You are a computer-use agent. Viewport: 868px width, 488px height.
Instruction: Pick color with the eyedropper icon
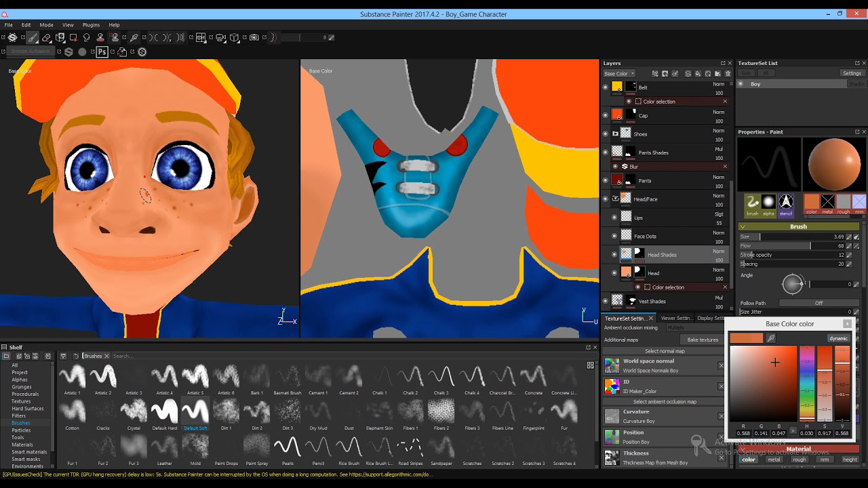pyautogui.click(x=771, y=338)
